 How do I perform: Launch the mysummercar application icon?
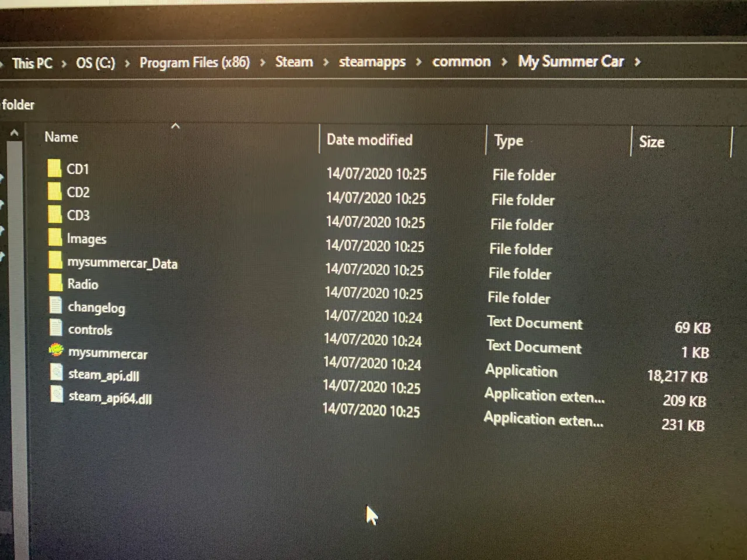(107, 353)
